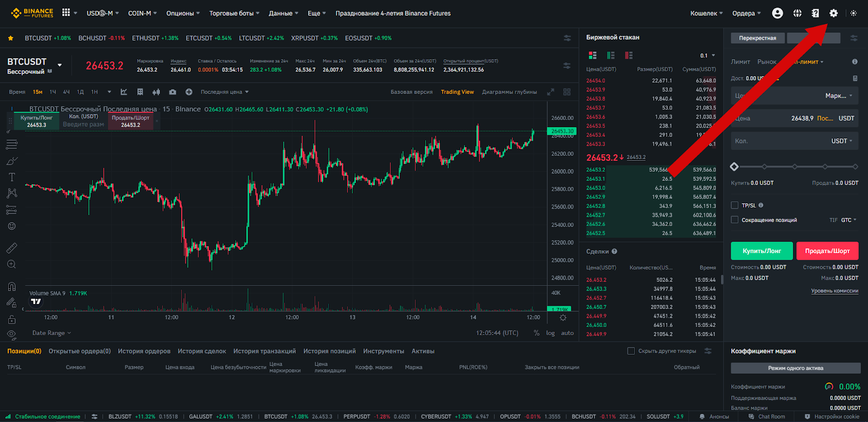
Task: Show sell-only order book view icon
Action: pos(629,55)
